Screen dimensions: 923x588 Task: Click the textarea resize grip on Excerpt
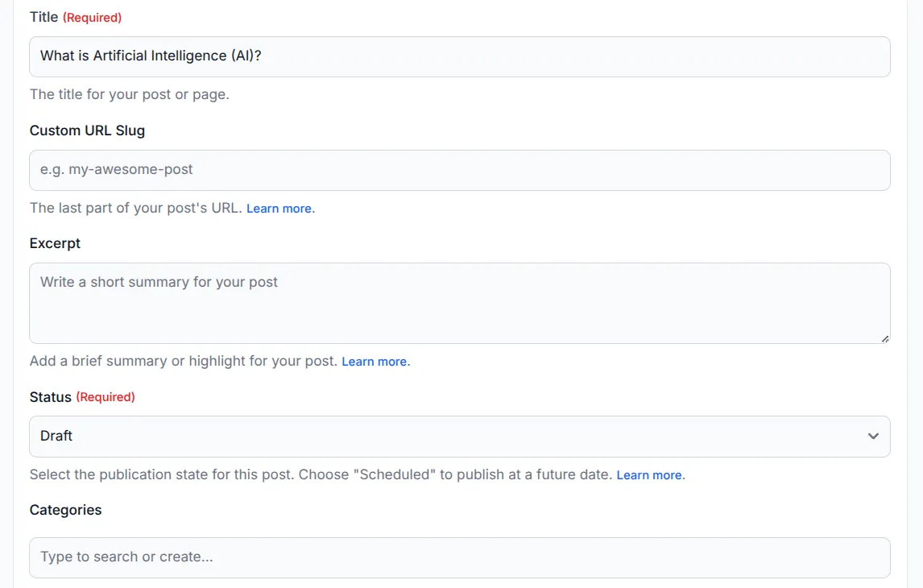click(885, 340)
